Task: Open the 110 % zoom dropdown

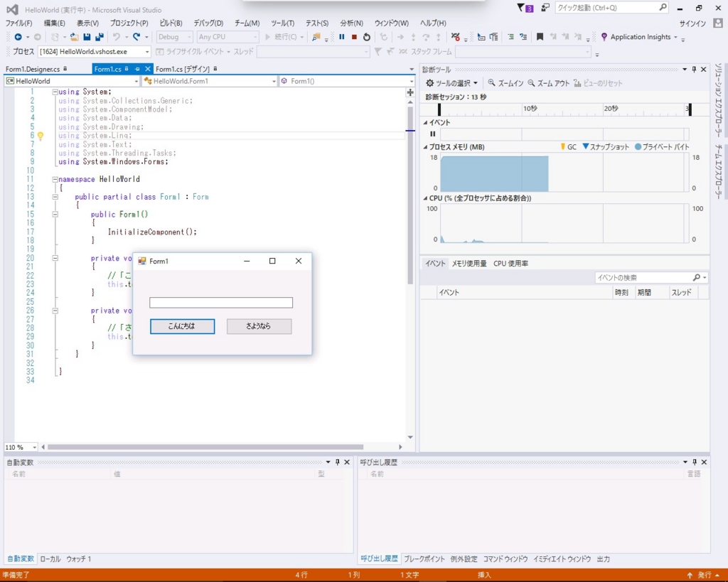Action: [x=34, y=447]
